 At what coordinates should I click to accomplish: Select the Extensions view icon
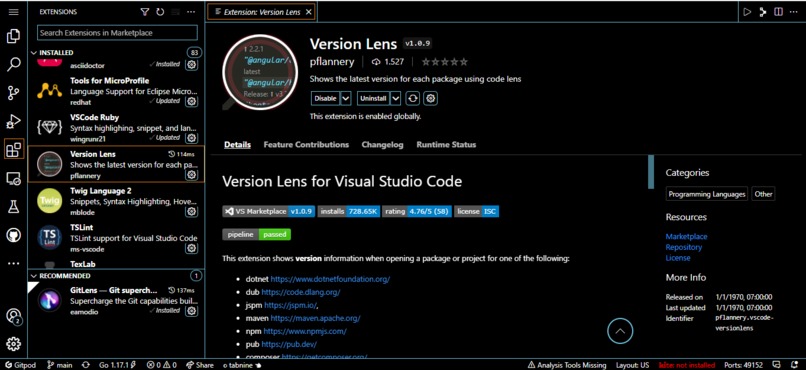[13, 150]
